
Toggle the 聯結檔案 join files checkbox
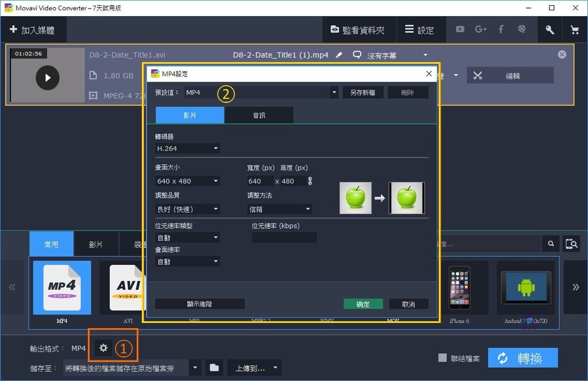[443, 358]
